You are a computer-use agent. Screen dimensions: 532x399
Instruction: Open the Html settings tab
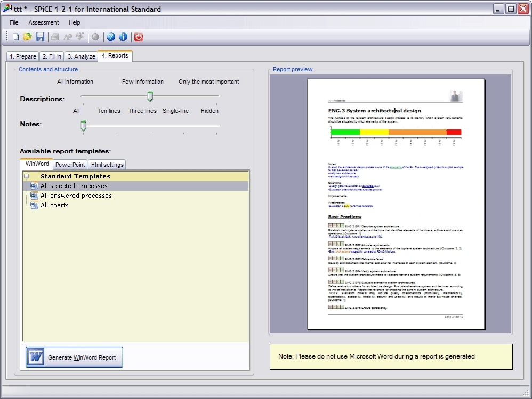(107, 165)
